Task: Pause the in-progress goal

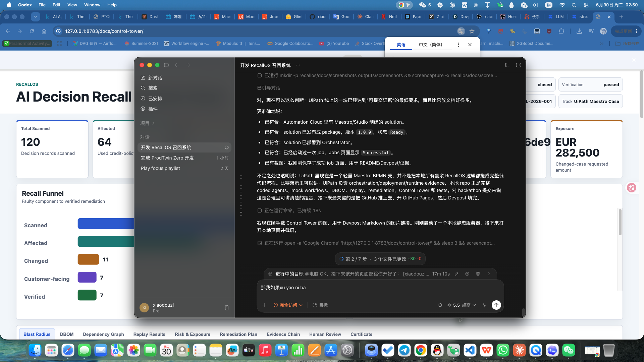Action: tap(467, 274)
